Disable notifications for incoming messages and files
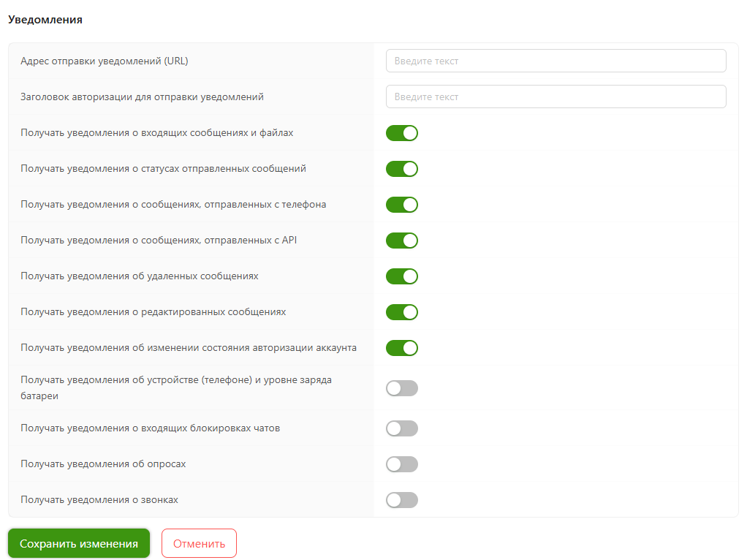The image size is (747, 560). pyautogui.click(x=402, y=133)
